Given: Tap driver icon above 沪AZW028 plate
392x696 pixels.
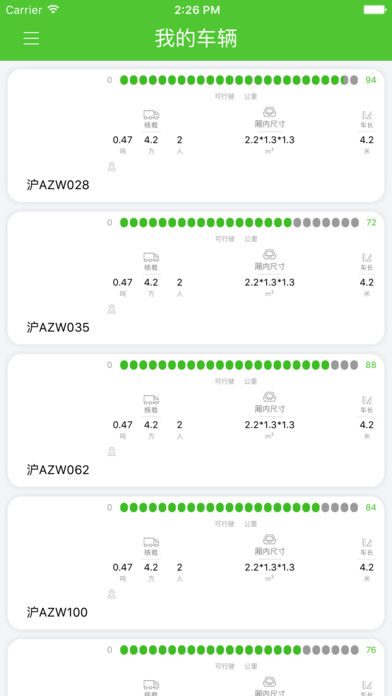Looking at the screenshot, I should coord(112,167).
